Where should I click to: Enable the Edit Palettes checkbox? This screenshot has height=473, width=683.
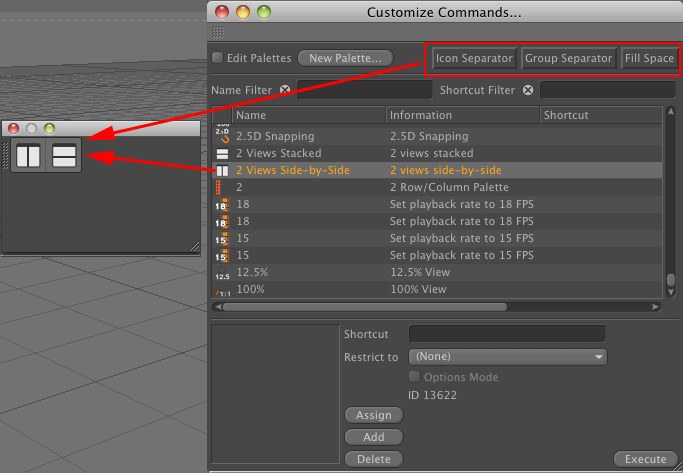(218, 58)
